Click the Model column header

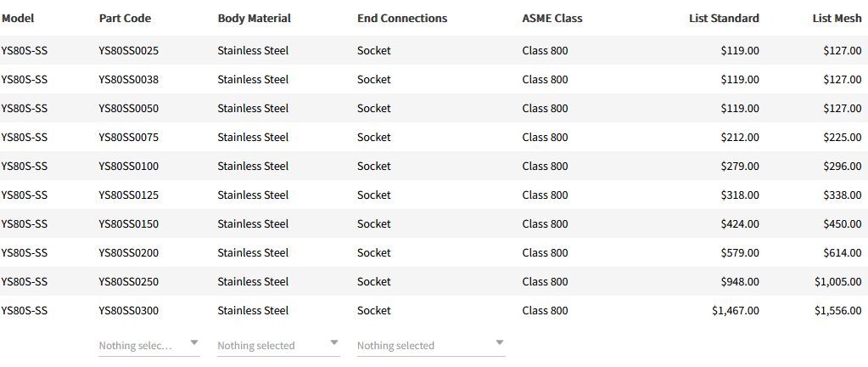coord(18,18)
